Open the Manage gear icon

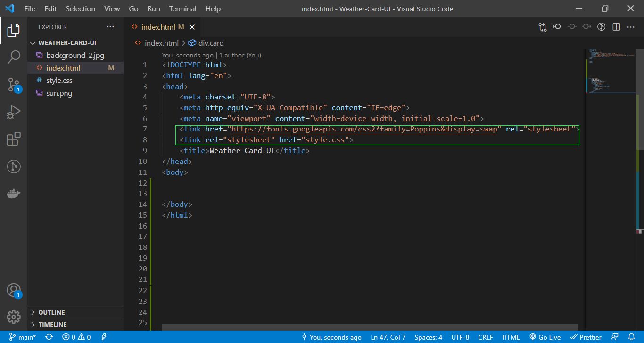(x=14, y=317)
